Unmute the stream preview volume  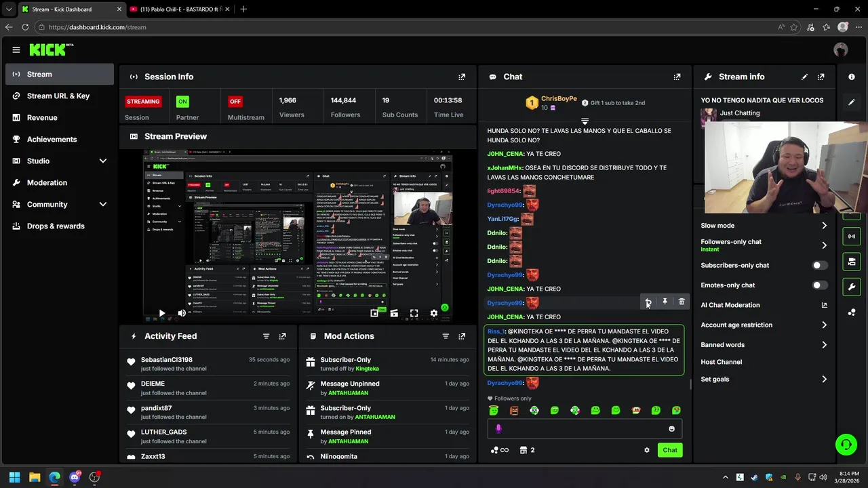(x=182, y=313)
